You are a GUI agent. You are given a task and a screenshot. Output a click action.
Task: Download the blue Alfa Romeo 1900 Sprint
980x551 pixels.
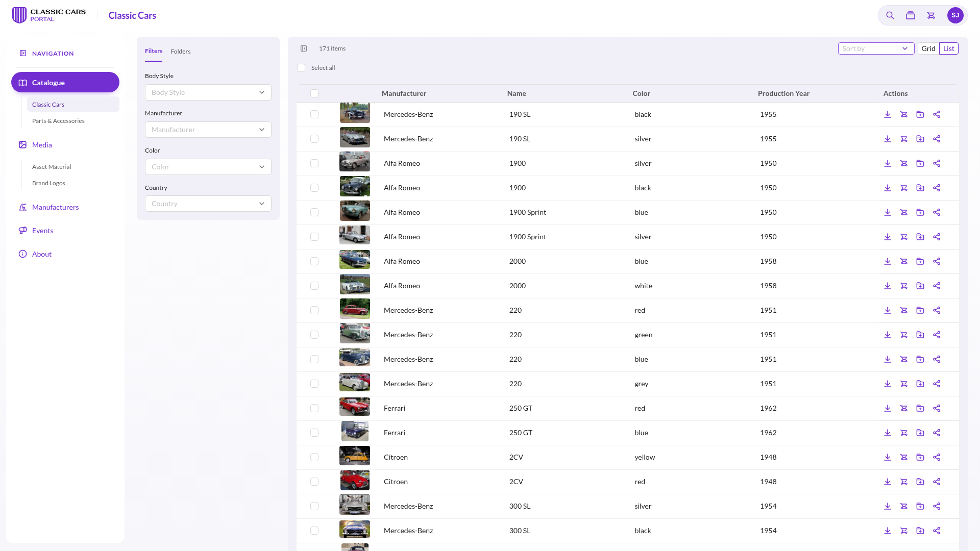click(888, 212)
